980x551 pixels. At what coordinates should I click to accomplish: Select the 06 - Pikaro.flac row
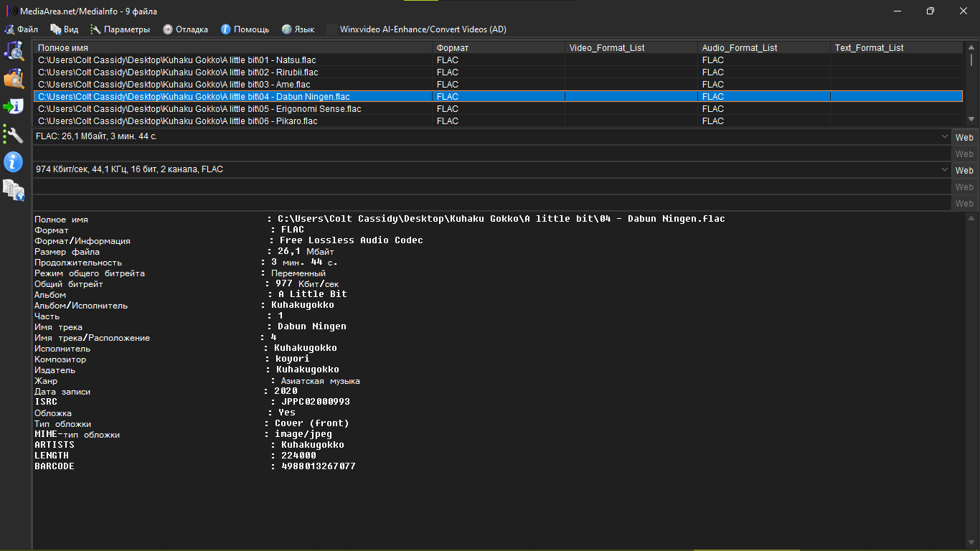[x=498, y=121]
